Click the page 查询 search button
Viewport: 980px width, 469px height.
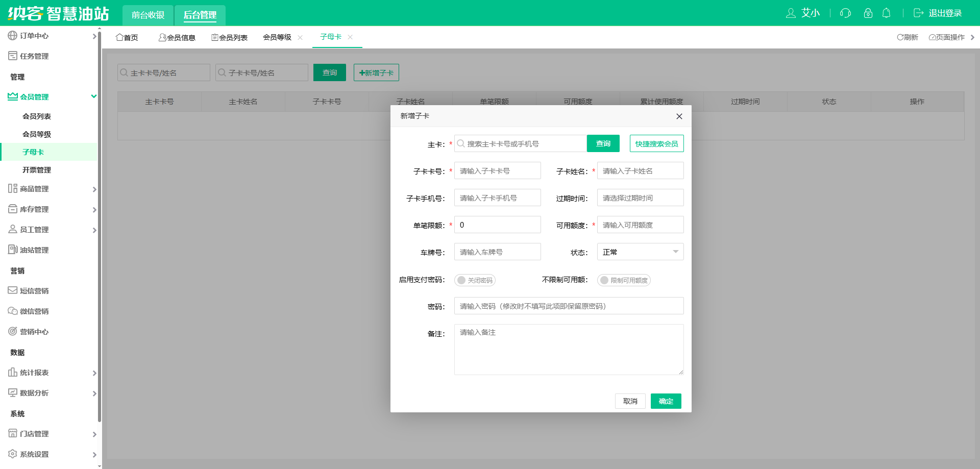pyautogui.click(x=330, y=72)
